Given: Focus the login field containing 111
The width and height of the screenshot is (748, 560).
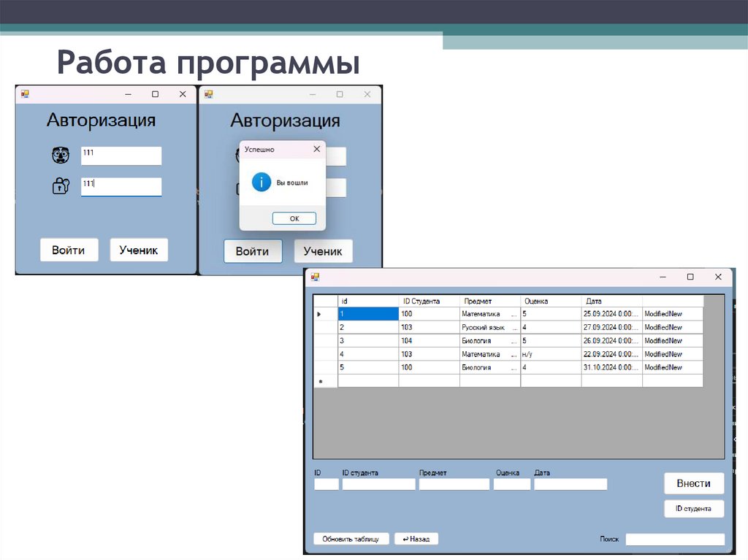Looking at the screenshot, I should [x=121, y=156].
